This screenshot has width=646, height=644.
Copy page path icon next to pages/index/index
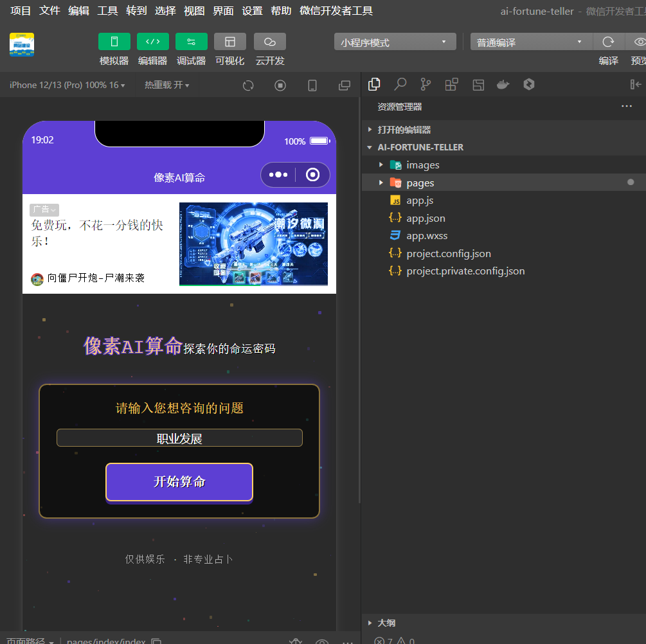pos(156,641)
